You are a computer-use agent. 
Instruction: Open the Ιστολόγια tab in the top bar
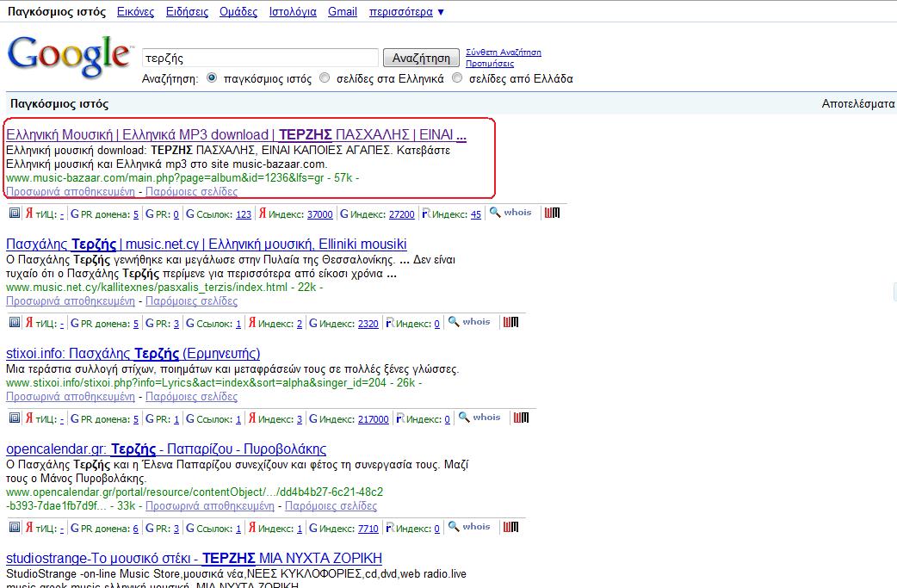coord(293,11)
